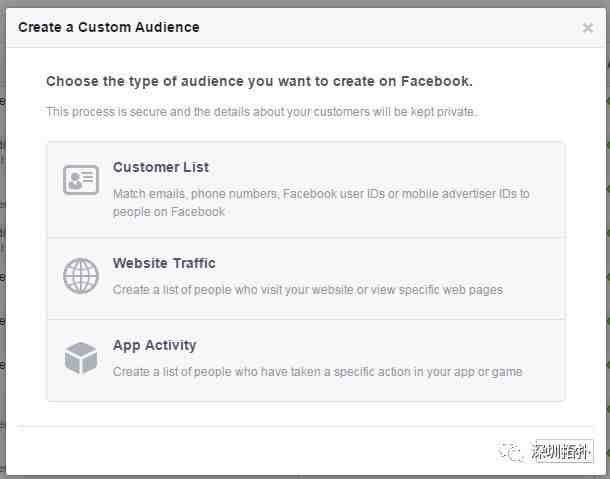610x479 pixels.
Task: Click the 'visit your website' description text
Action: tap(308, 290)
